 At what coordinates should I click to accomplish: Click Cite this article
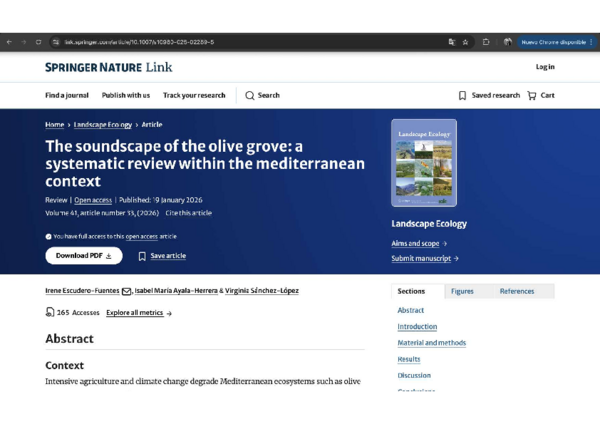tap(189, 213)
